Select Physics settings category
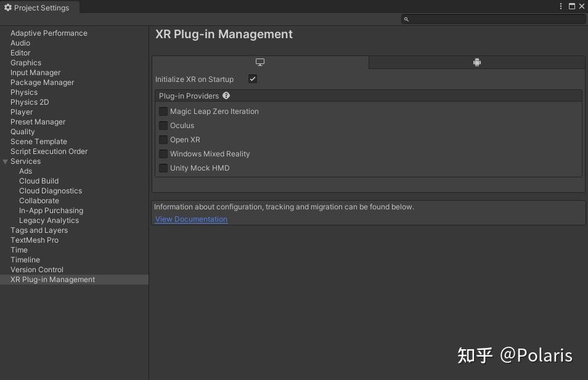The height and width of the screenshot is (380, 588). [x=24, y=92]
